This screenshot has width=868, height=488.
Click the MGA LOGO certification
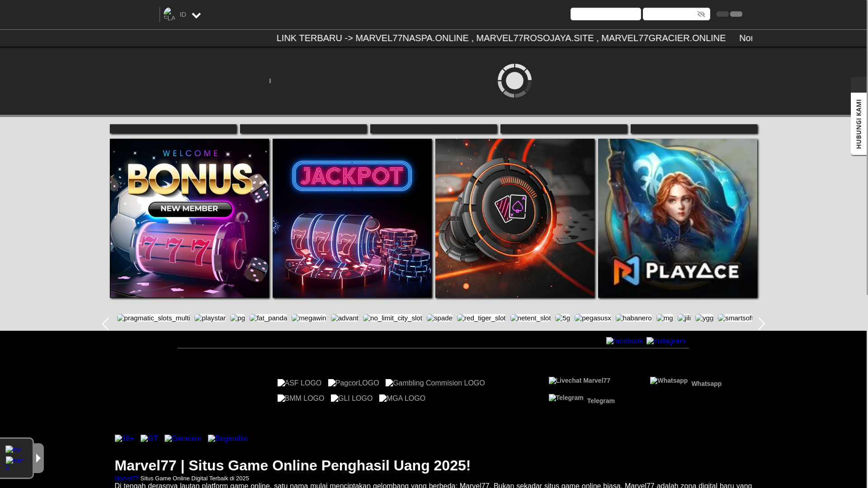(x=402, y=399)
